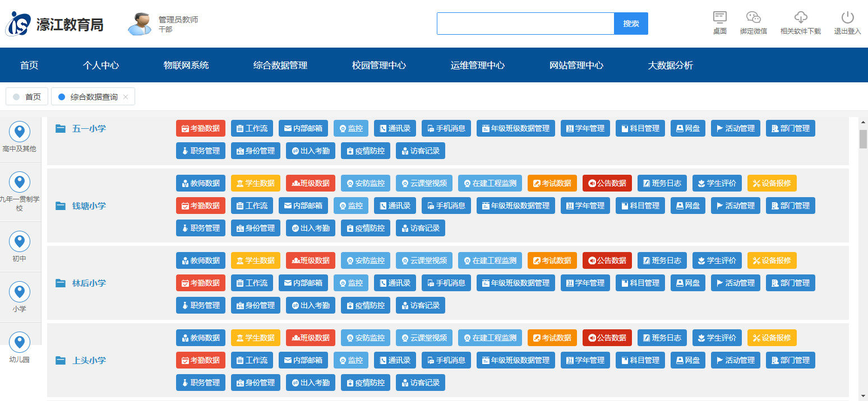Focus the top search input field
Image resolution: width=868 pixels, height=401 pixels.
click(x=526, y=24)
